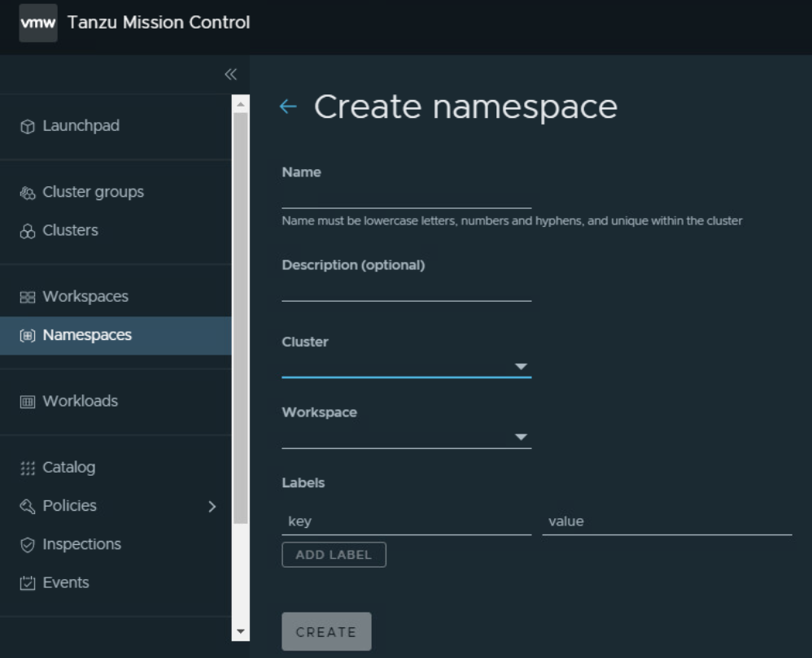Click the VMware logo icon
The width and height of the screenshot is (812, 658).
point(38,23)
